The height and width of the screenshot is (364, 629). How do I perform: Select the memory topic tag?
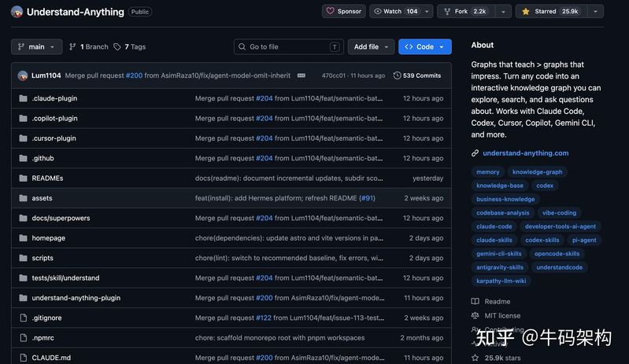(x=488, y=172)
